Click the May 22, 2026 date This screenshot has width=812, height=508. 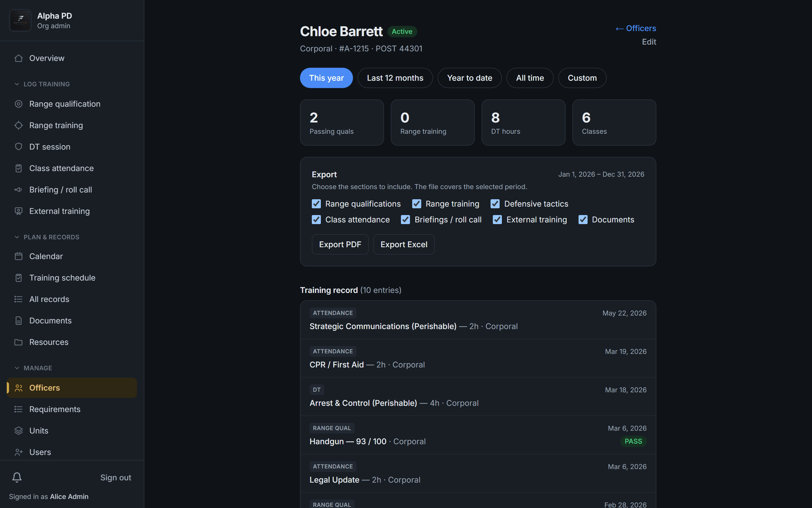coord(625,313)
